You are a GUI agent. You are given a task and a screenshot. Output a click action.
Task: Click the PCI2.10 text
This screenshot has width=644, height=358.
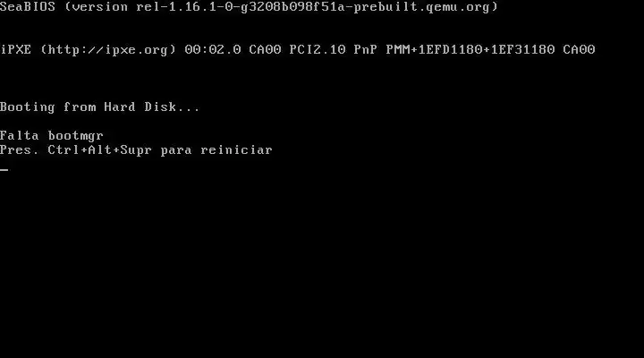pos(317,50)
